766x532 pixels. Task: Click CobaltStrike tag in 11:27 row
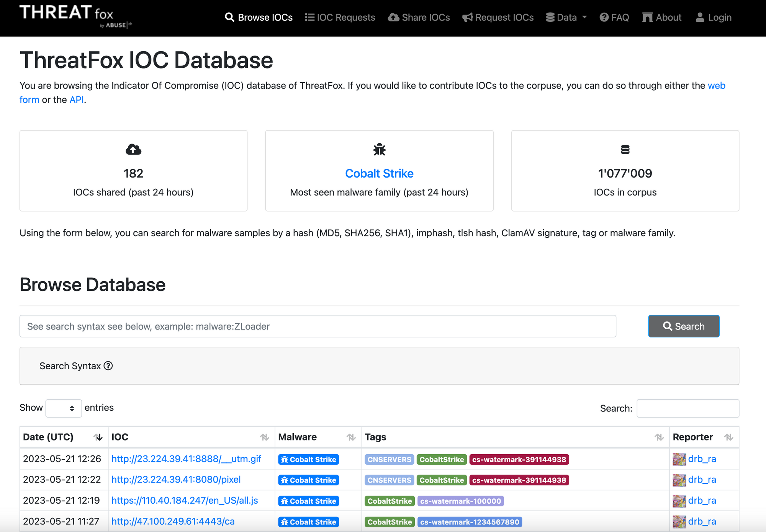tap(390, 522)
